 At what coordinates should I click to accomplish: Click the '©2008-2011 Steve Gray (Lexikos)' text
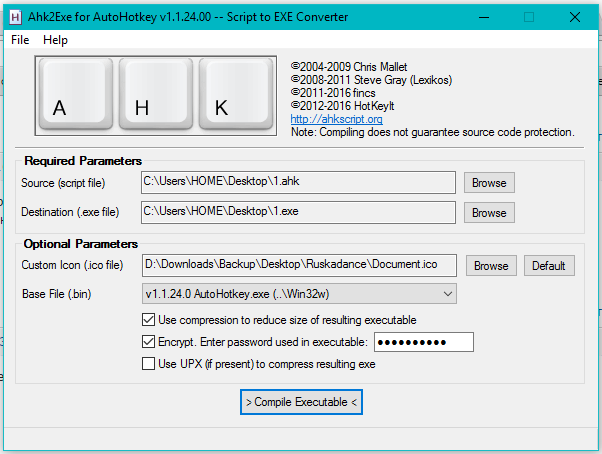(372, 80)
